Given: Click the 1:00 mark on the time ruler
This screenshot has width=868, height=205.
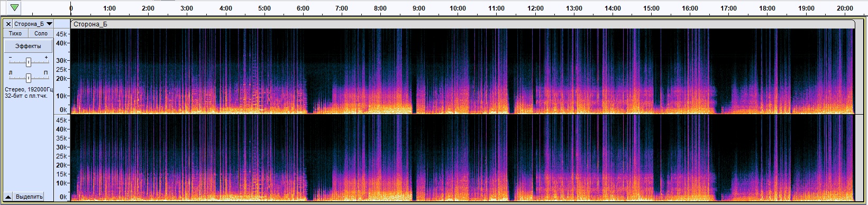Looking at the screenshot, I should (109, 8).
